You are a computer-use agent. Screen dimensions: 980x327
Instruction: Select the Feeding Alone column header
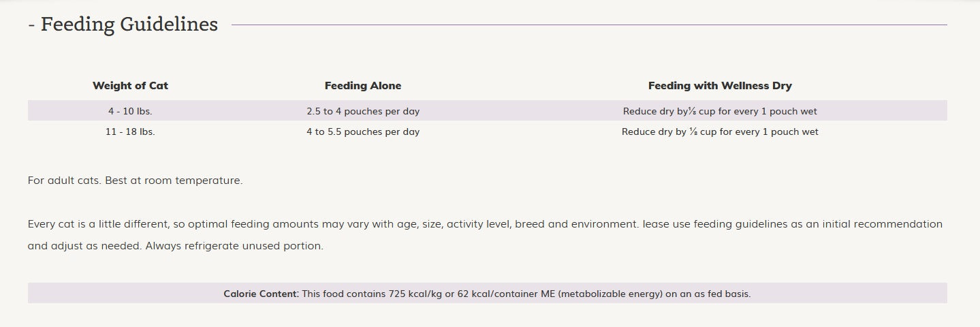(363, 86)
